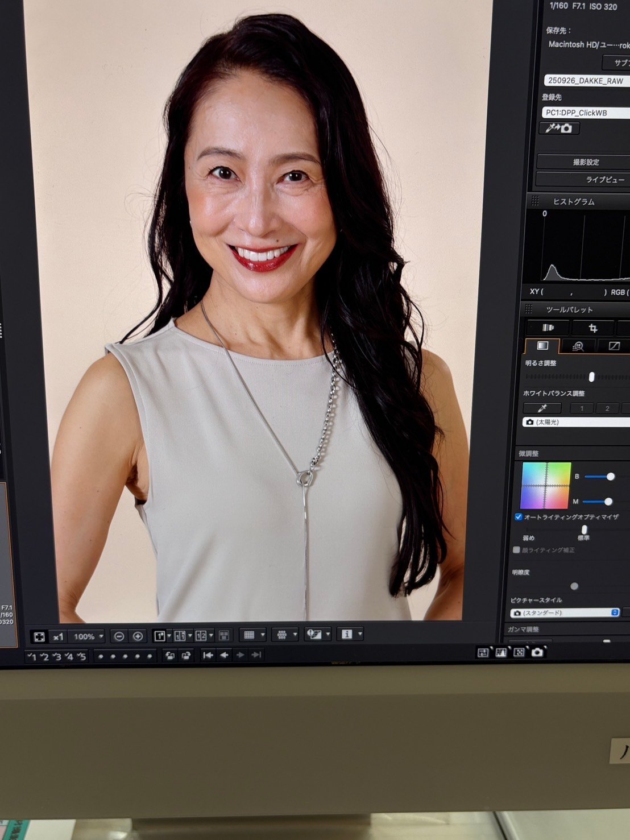Open the lens correction tool palette

point(548,328)
